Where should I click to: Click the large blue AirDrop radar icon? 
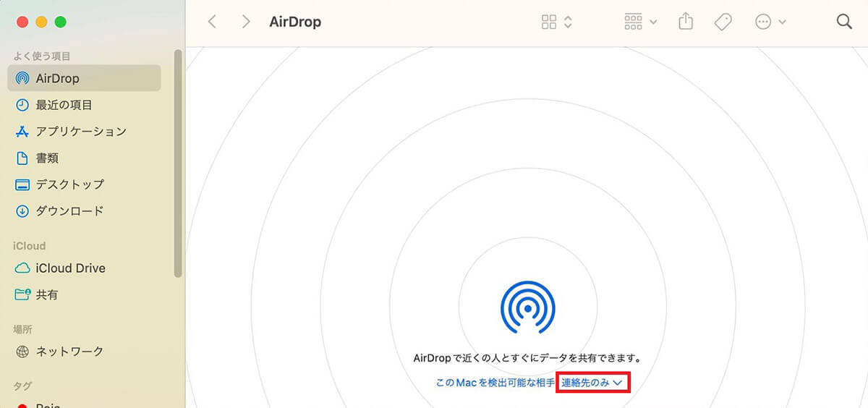click(528, 307)
